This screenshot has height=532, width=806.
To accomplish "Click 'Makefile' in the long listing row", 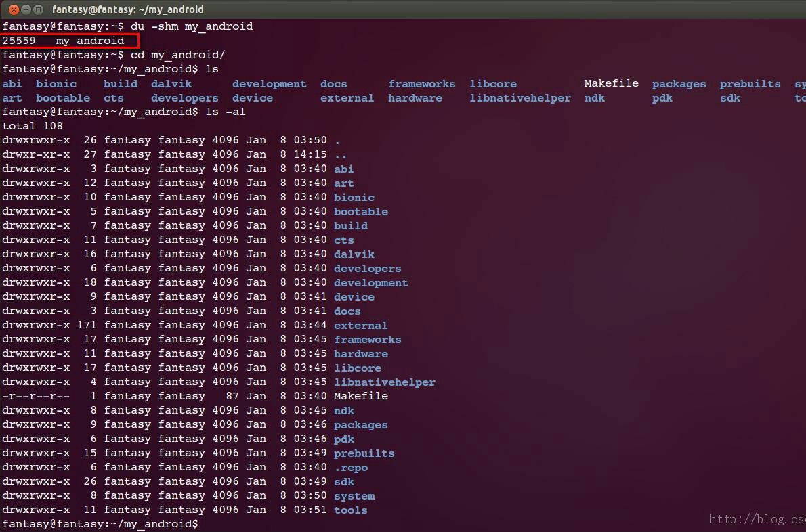I will [360, 397].
